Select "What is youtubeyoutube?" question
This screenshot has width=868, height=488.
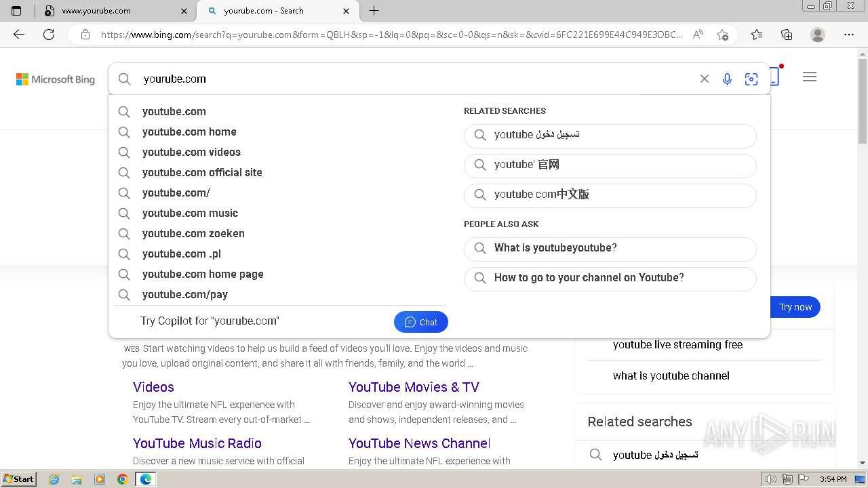(x=610, y=249)
